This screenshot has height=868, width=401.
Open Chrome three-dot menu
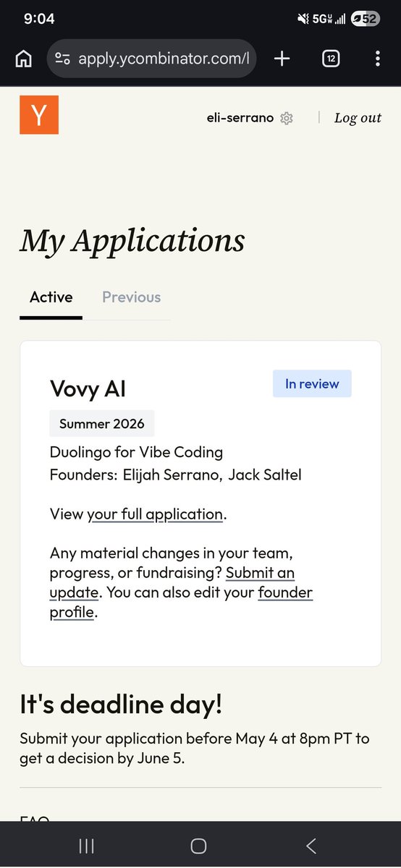(x=377, y=59)
